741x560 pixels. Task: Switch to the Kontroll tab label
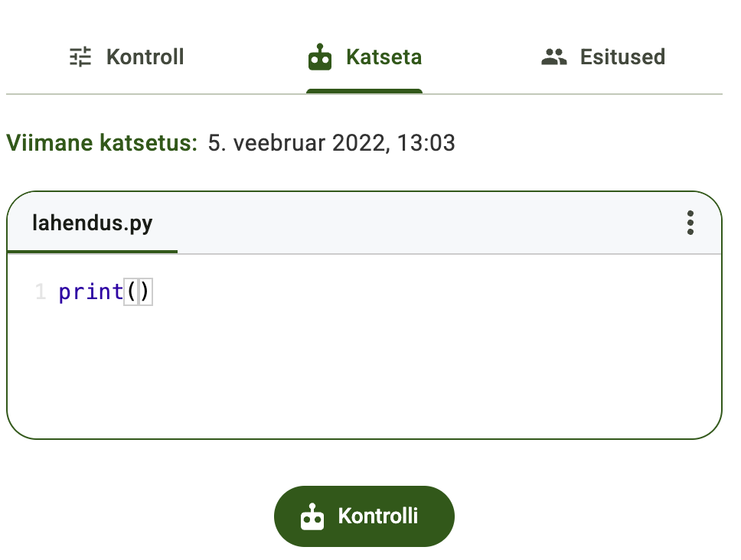coord(145,57)
